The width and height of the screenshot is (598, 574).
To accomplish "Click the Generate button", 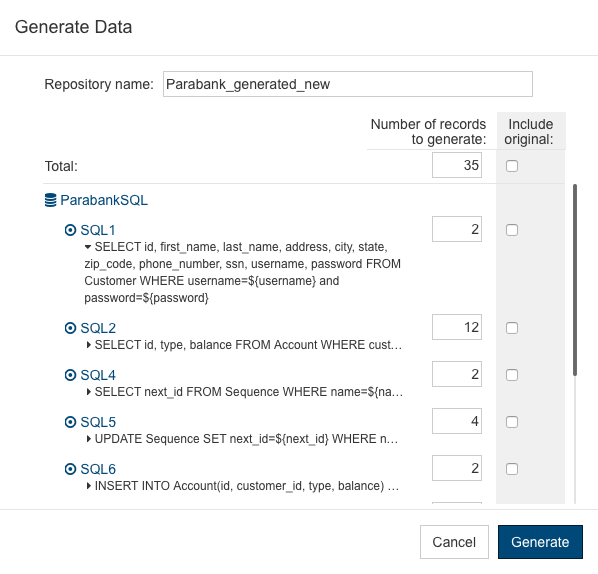I will [x=540, y=542].
